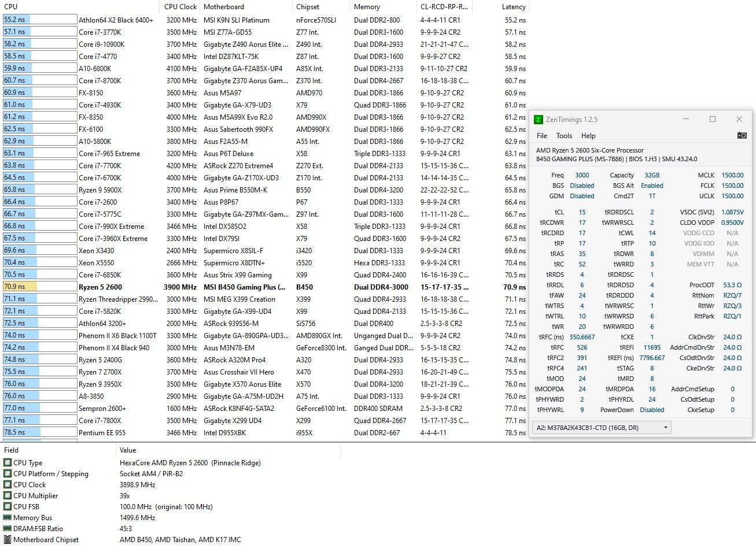The width and height of the screenshot is (756, 556).
Task: Sort by the Chipset column header
Action: [x=321, y=7]
